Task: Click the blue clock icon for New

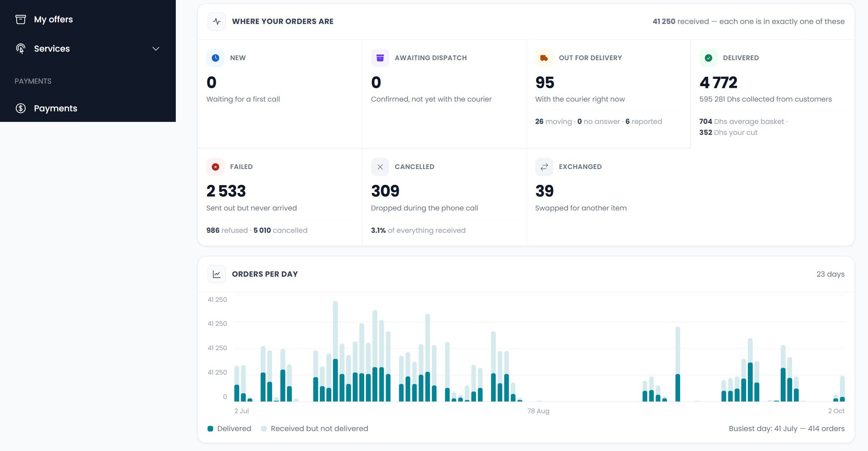Action: [x=216, y=58]
